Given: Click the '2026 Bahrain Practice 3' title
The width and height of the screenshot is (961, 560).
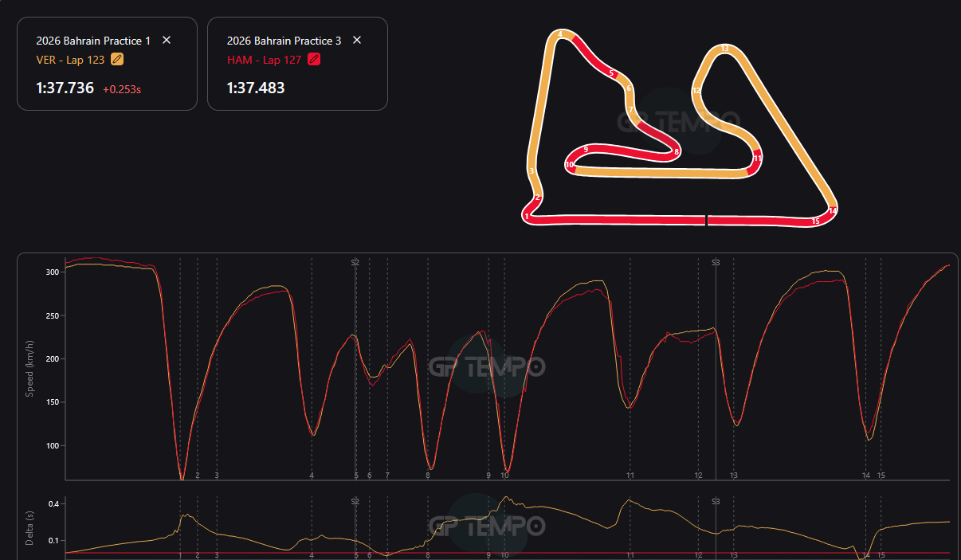Looking at the screenshot, I should click(284, 41).
